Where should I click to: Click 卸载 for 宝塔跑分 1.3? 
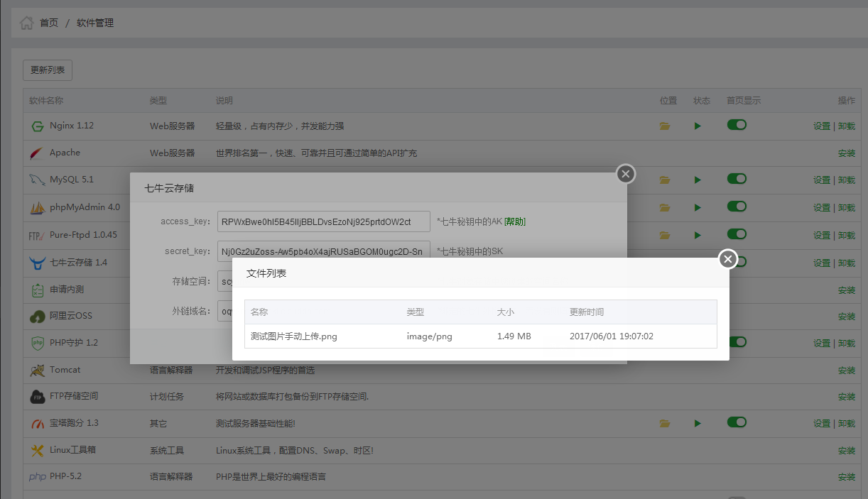847,424
